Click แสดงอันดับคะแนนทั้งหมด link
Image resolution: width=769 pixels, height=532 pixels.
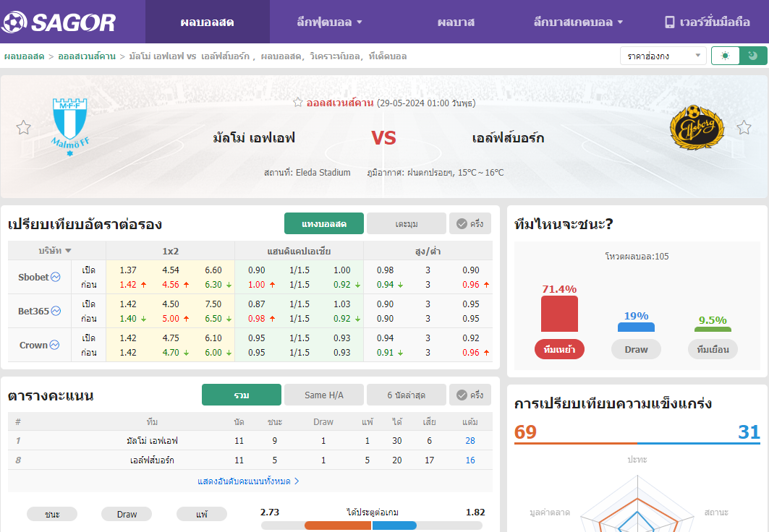248,481
